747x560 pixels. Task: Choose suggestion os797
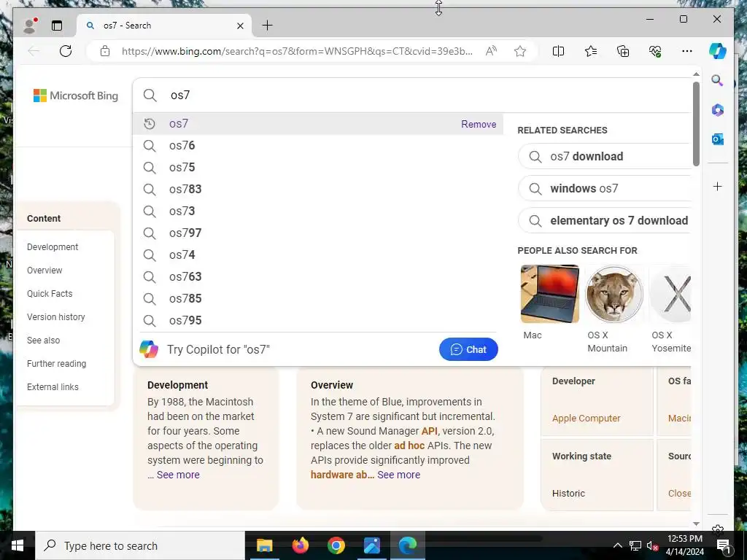coord(318,233)
